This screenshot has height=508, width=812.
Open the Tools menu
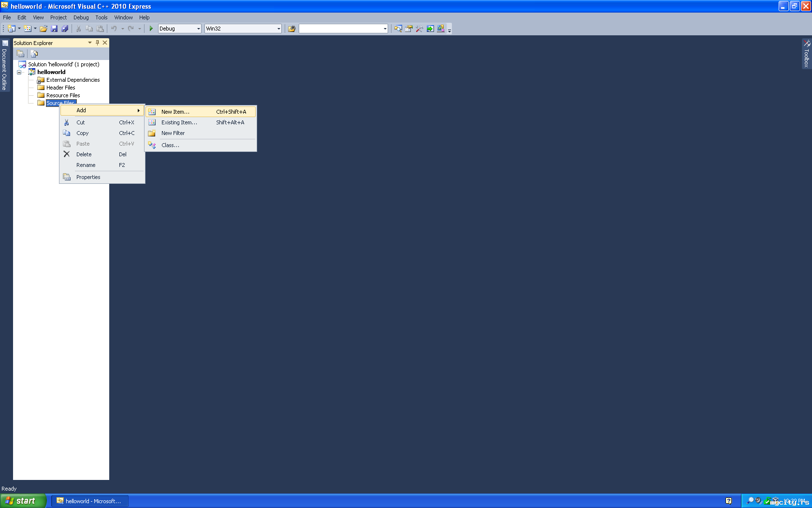[x=101, y=17]
